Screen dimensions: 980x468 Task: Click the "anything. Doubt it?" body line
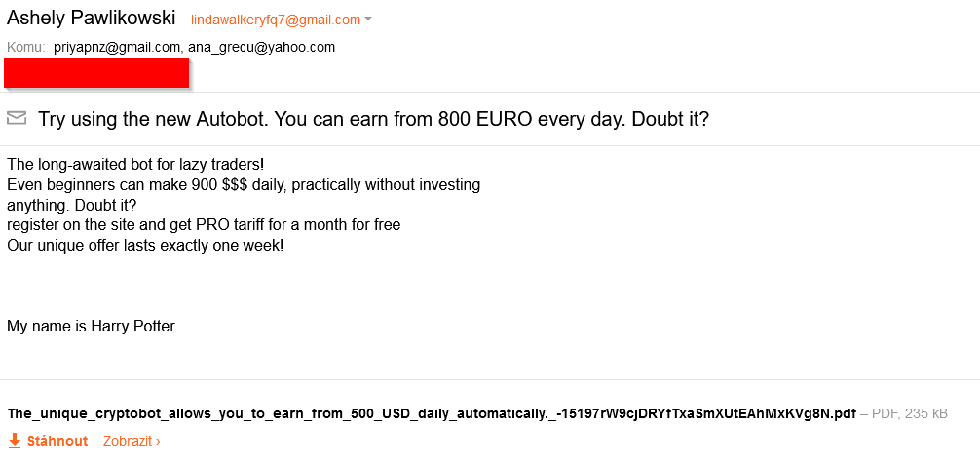[x=72, y=205]
